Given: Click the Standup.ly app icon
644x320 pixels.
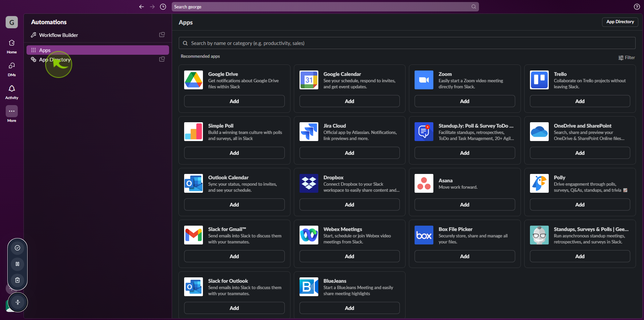Looking at the screenshot, I should [x=424, y=132].
